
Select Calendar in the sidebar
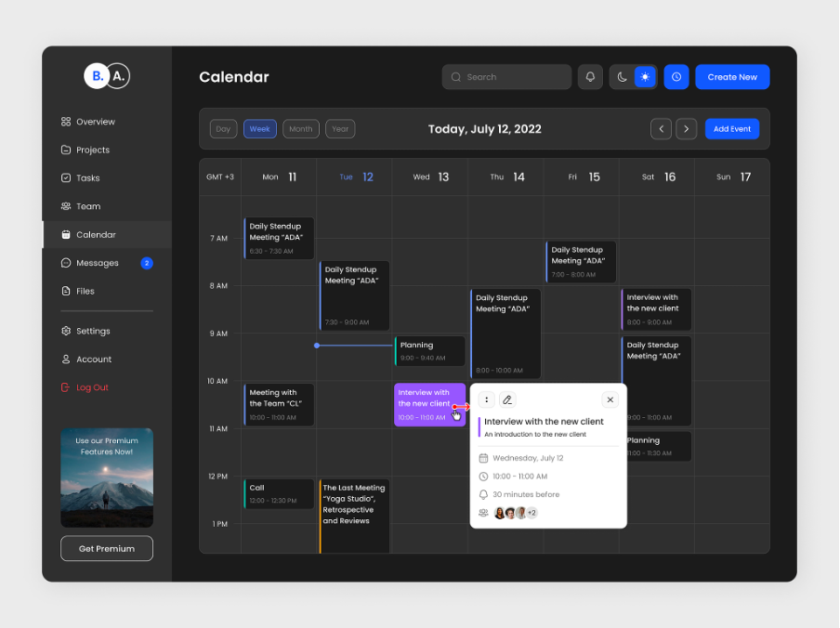pyautogui.click(x=107, y=234)
